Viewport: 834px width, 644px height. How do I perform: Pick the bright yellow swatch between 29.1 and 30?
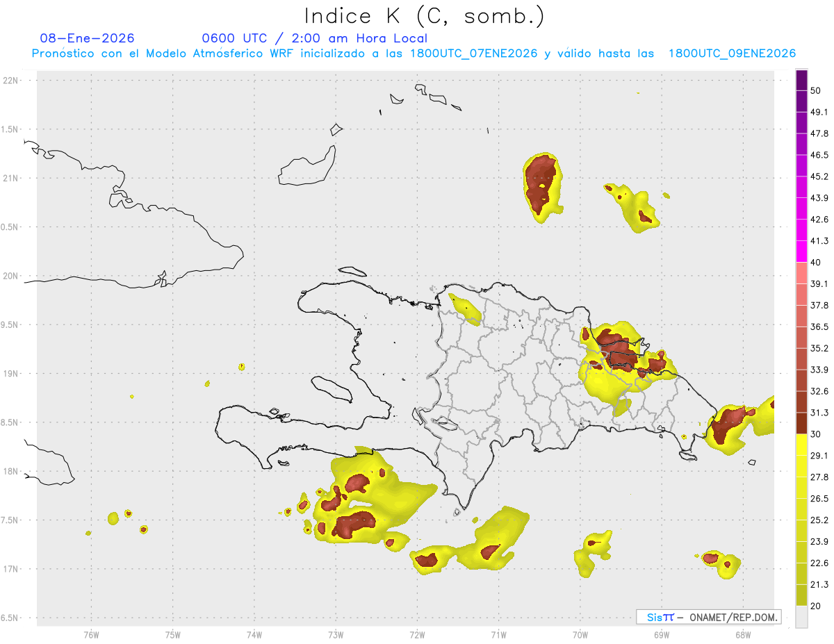coord(801,445)
